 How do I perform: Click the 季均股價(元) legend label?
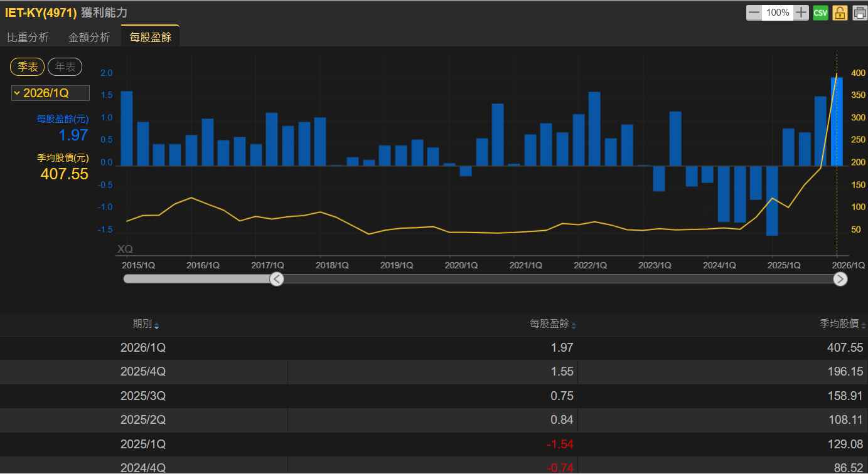[x=63, y=158]
